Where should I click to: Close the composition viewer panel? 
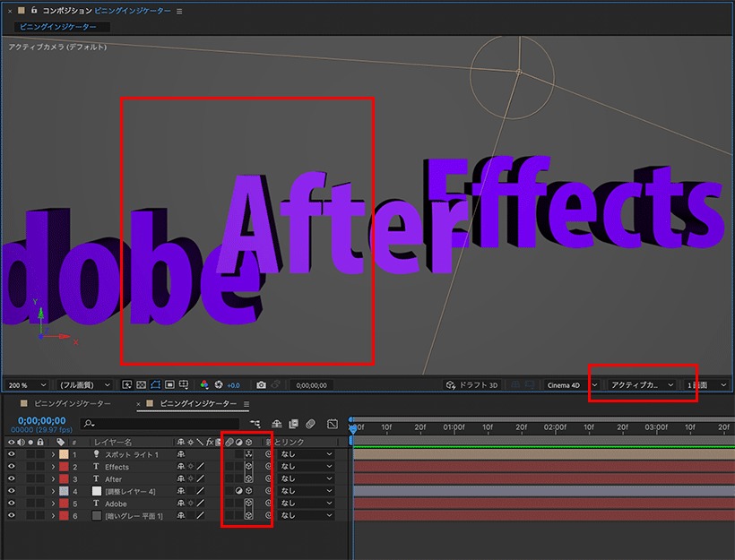9,11
